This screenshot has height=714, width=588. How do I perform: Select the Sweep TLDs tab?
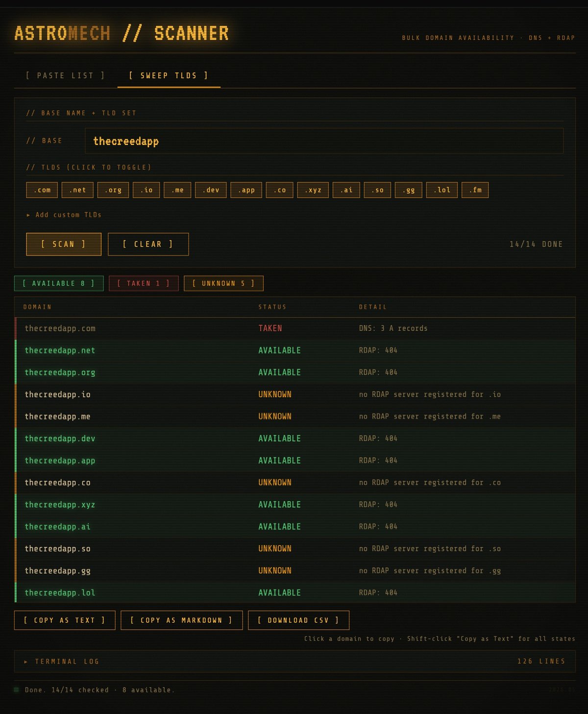point(169,76)
